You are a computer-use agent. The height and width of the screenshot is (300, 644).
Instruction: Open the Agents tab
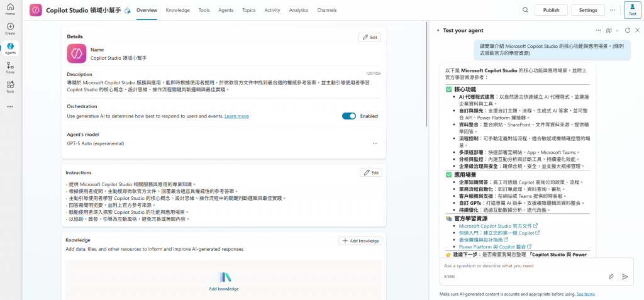[226, 10]
